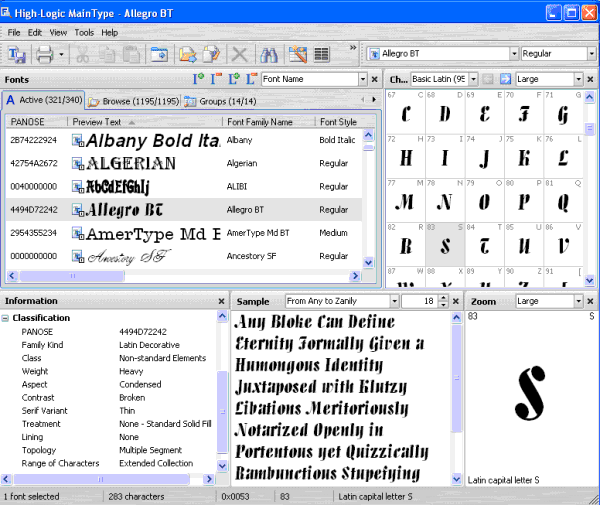Click the save font toolbar icon
Image resolution: width=600 pixels, height=505 pixels.
pos(17,55)
